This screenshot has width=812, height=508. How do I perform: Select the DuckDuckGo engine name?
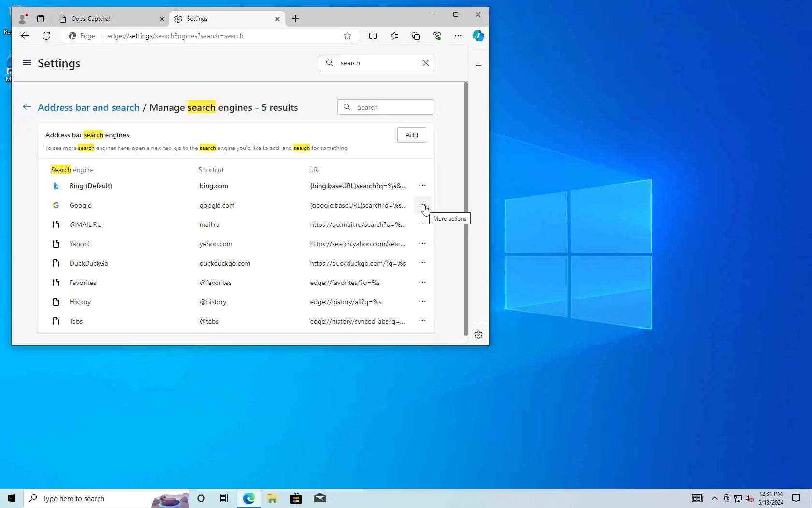[89, 263]
